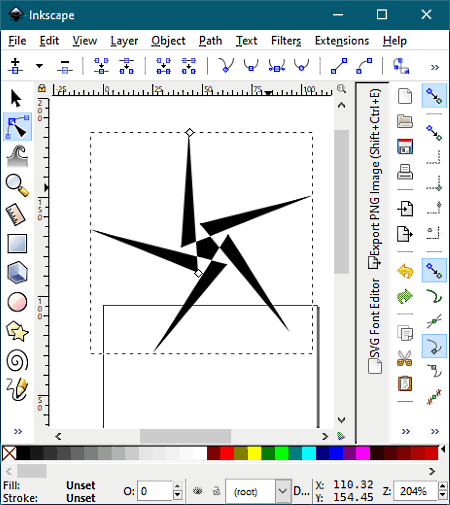450x505 pixels.
Task: Pick the yellow palette swatch
Action: (x=254, y=453)
